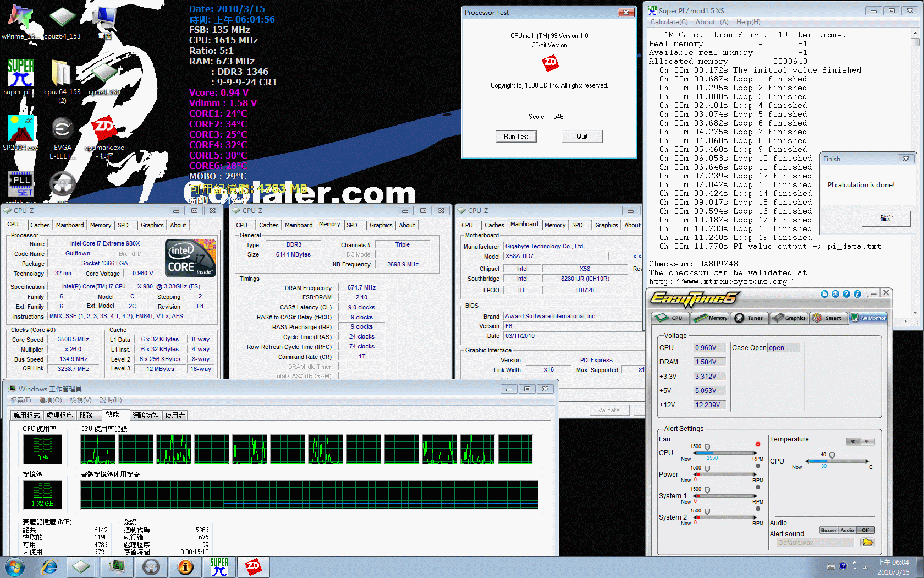Image resolution: width=924 pixels, height=578 pixels.
Task: Switch to CPU-Z via taskbar chip icon
Action: pos(81,566)
